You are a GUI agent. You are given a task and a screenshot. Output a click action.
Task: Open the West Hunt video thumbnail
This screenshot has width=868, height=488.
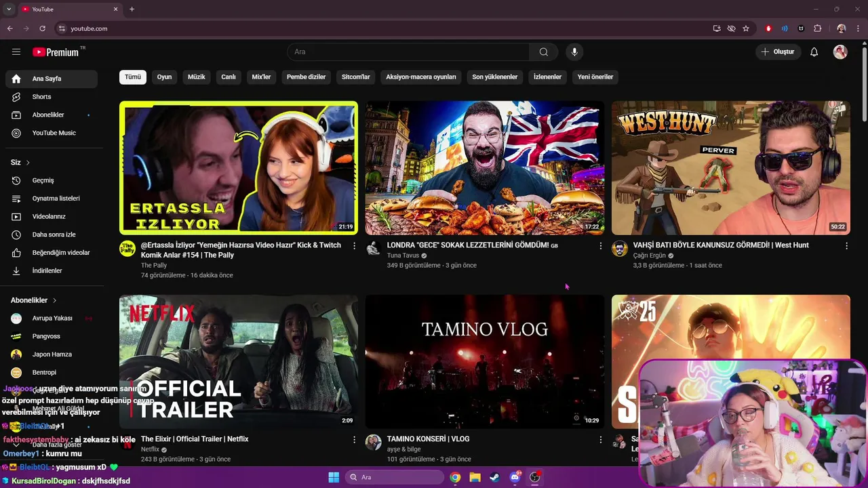point(731,168)
